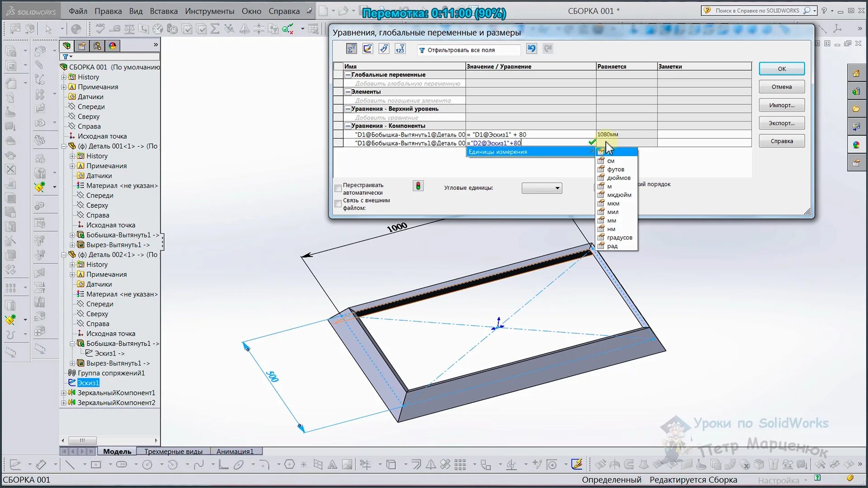Screen dimensions: 868x488
Task: Open the DisplayManager color sphere tab
Action: pos(113,46)
